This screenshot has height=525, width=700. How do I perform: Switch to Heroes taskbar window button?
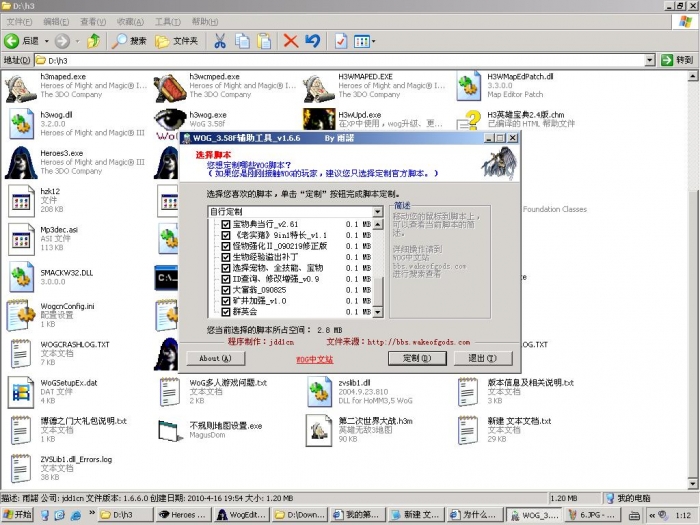tap(183, 515)
